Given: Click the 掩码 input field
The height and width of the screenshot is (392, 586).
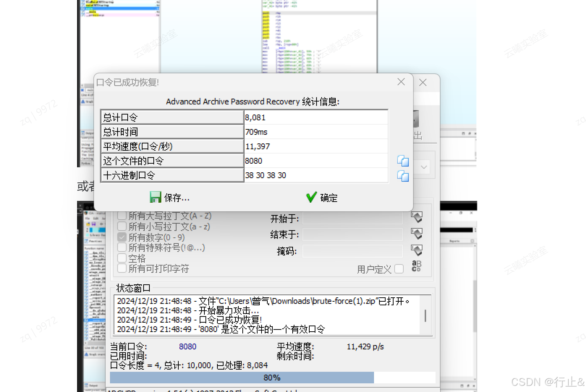Looking at the screenshot, I should (x=353, y=251).
